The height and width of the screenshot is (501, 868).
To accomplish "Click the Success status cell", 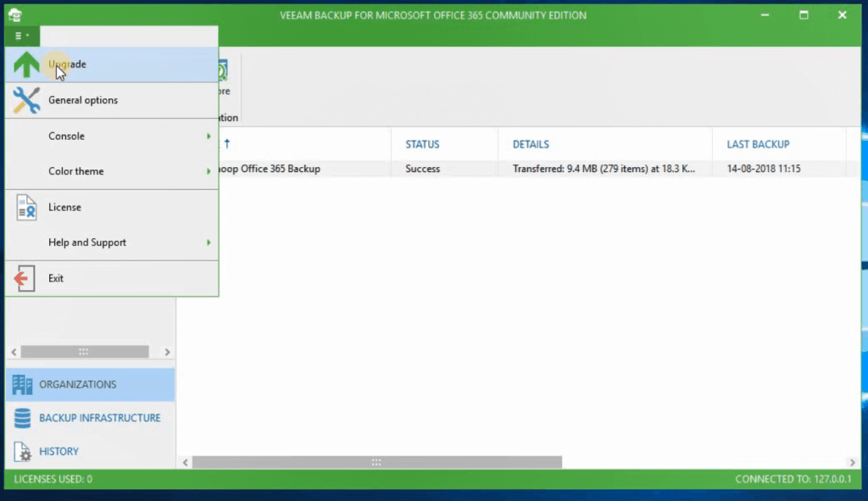I will point(422,169).
